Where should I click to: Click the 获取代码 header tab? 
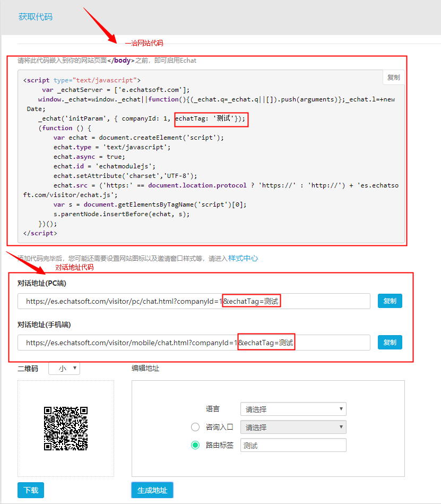pos(36,17)
